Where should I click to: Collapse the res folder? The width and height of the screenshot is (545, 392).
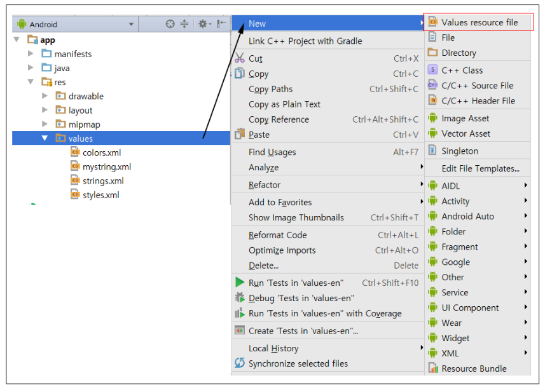point(31,82)
